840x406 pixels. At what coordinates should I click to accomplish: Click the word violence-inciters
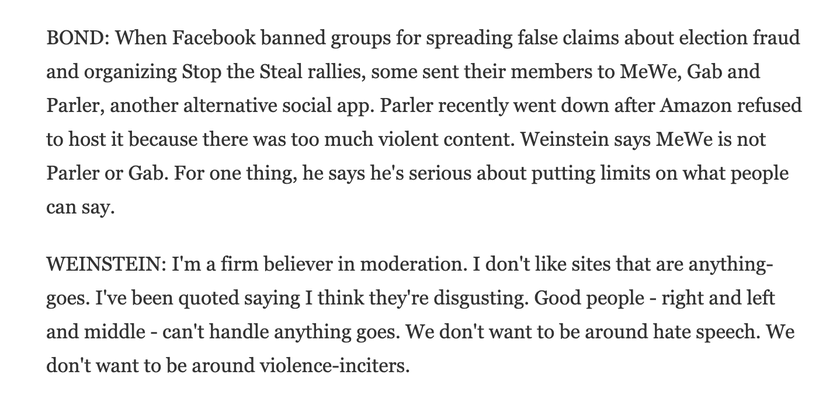[335, 366]
